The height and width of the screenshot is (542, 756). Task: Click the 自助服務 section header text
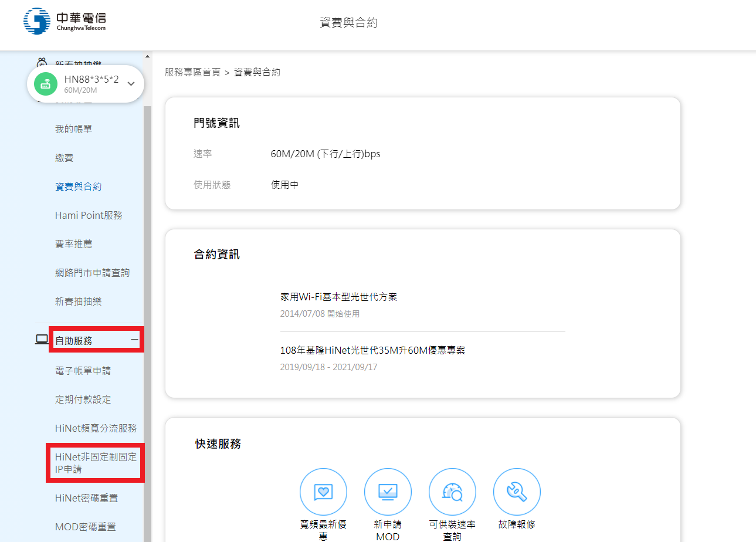click(73, 340)
